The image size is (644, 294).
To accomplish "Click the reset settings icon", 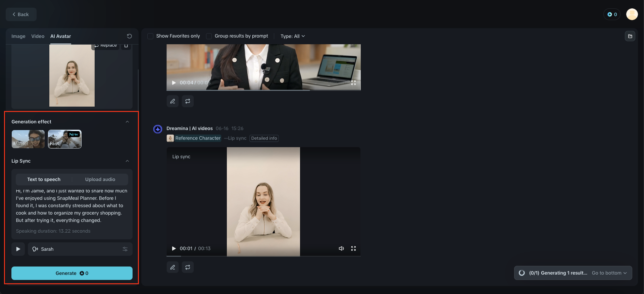I will (129, 36).
